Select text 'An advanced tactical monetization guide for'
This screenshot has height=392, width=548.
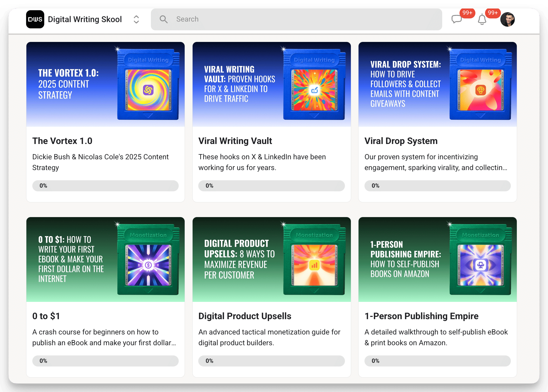click(269, 332)
